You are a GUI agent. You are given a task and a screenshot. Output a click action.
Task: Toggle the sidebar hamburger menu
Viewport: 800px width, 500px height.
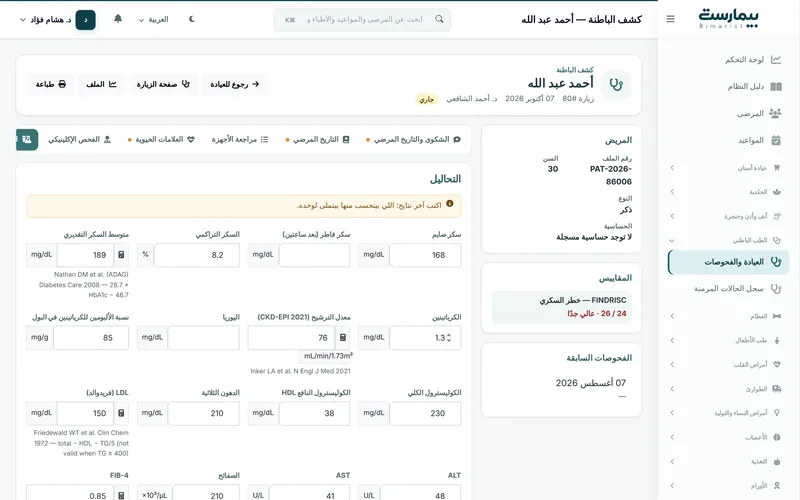[x=670, y=19]
